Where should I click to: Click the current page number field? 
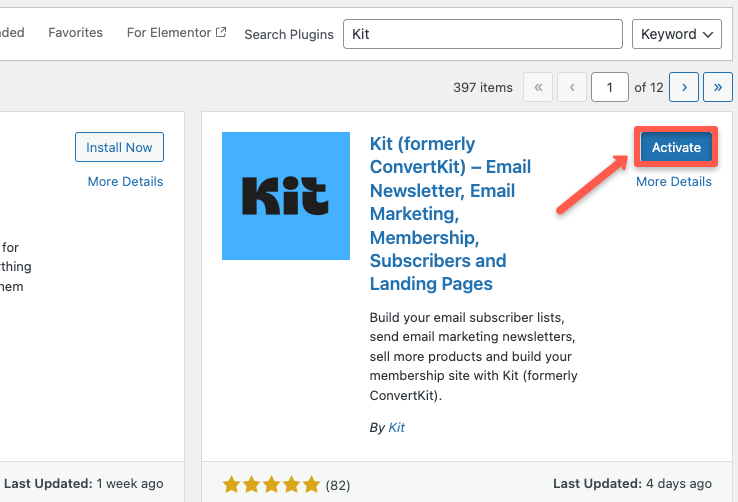609,87
